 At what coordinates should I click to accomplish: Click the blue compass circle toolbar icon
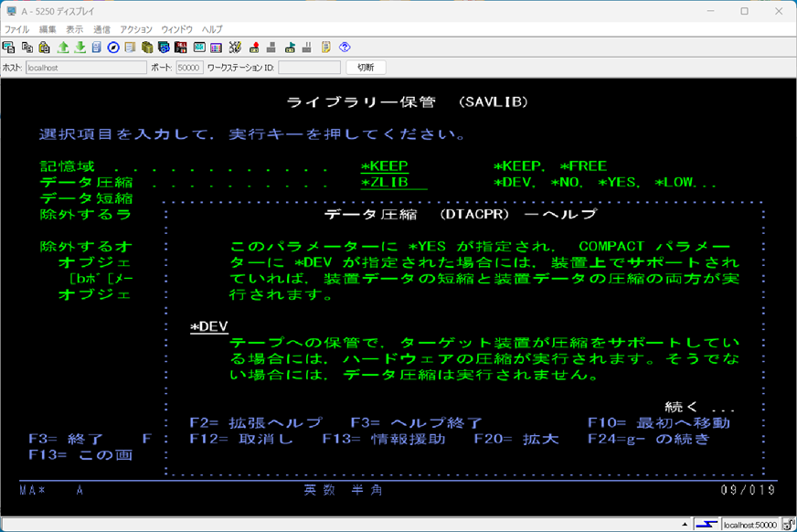[113, 48]
